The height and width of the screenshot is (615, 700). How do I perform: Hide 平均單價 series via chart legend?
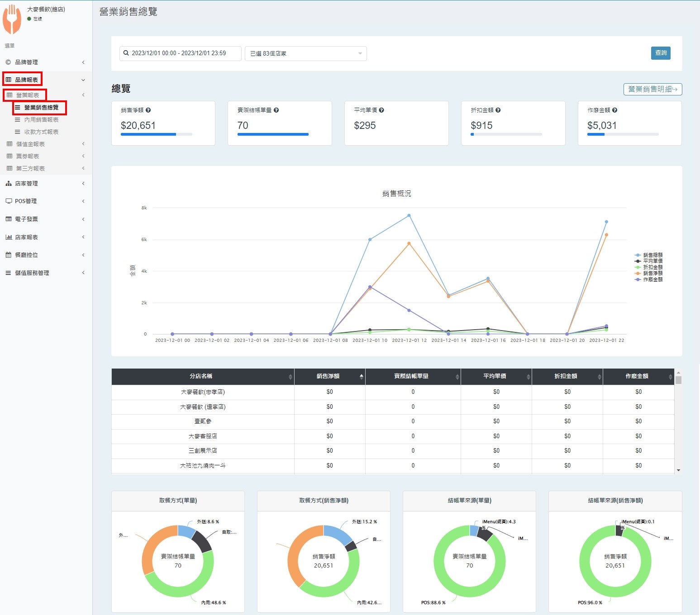click(652, 261)
